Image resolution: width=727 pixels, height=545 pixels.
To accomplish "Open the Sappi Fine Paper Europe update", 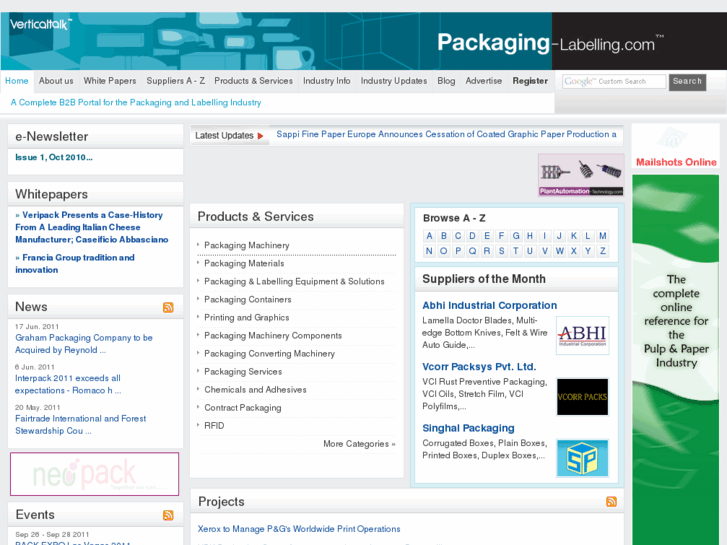I will (446, 135).
